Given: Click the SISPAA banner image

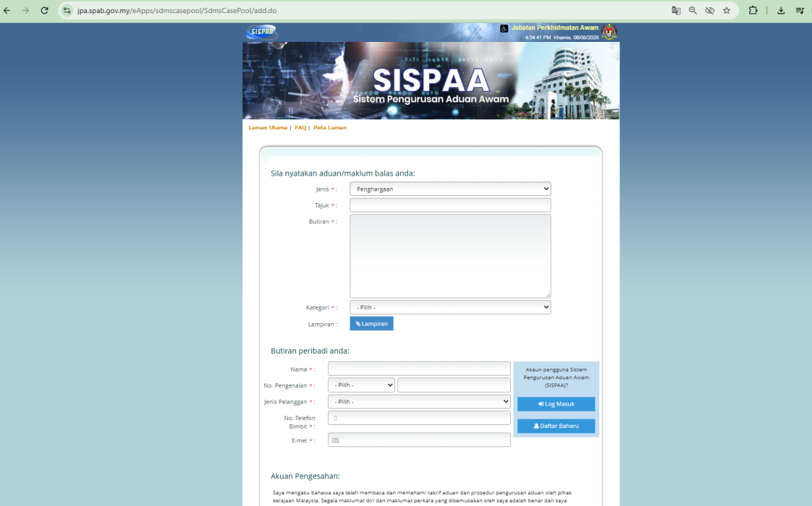Looking at the screenshot, I should tap(431, 81).
